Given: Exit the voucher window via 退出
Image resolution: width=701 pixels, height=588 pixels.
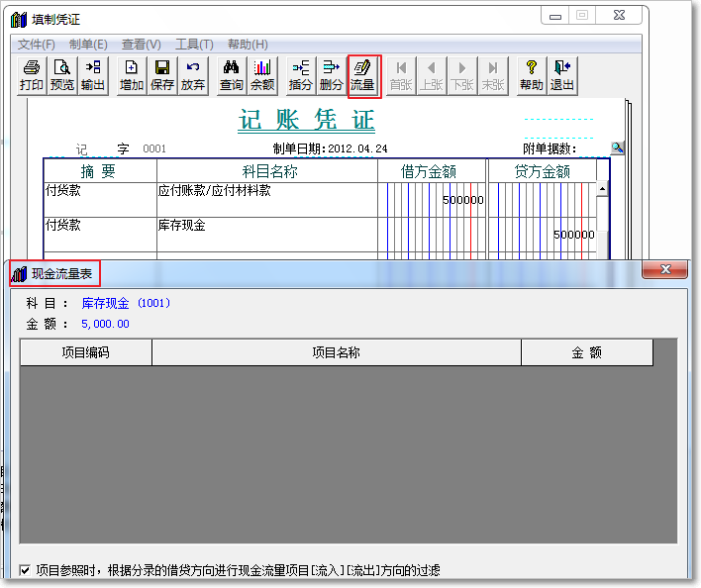Looking at the screenshot, I should 562,76.
